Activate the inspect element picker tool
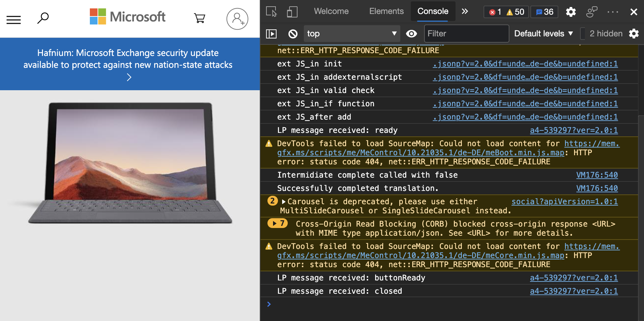This screenshot has width=644, height=321. pos(271,12)
